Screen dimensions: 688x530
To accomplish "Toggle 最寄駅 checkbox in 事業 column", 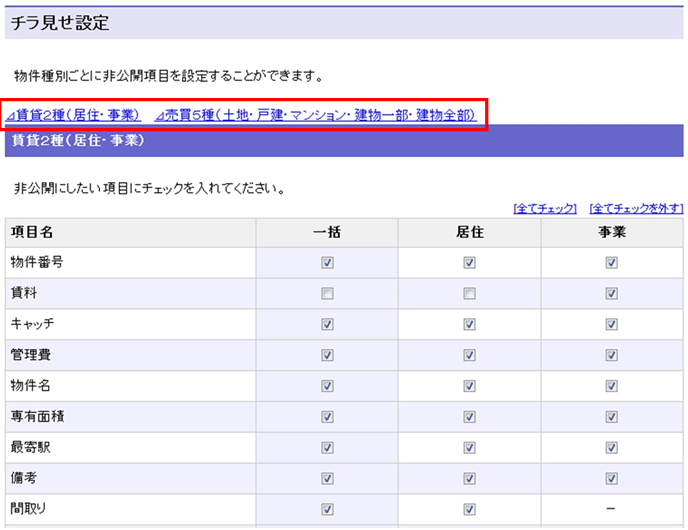I will pyautogui.click(x=612, y=448).
